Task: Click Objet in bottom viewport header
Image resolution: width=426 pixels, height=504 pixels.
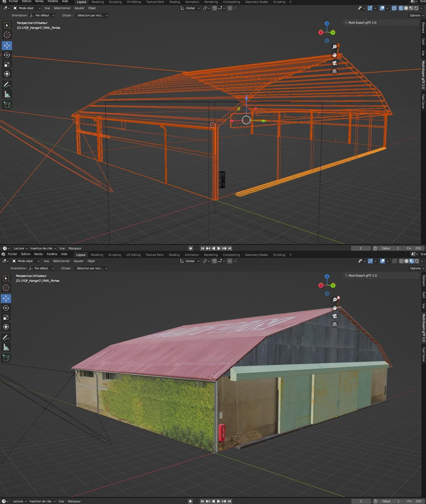Action: point(91,261)
